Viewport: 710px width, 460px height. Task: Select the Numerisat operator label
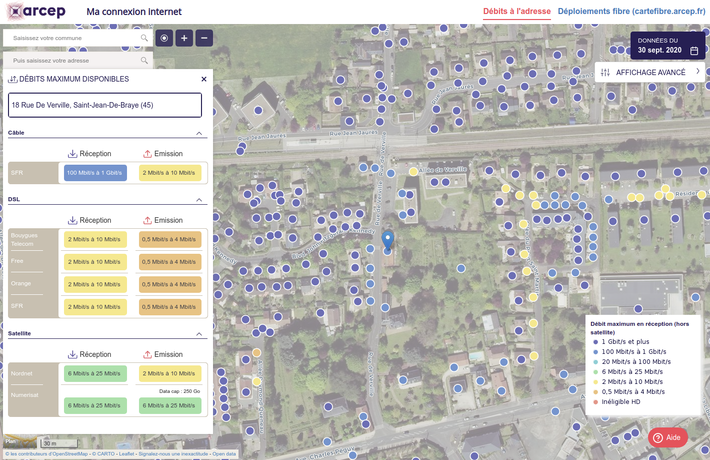(24, 395)
